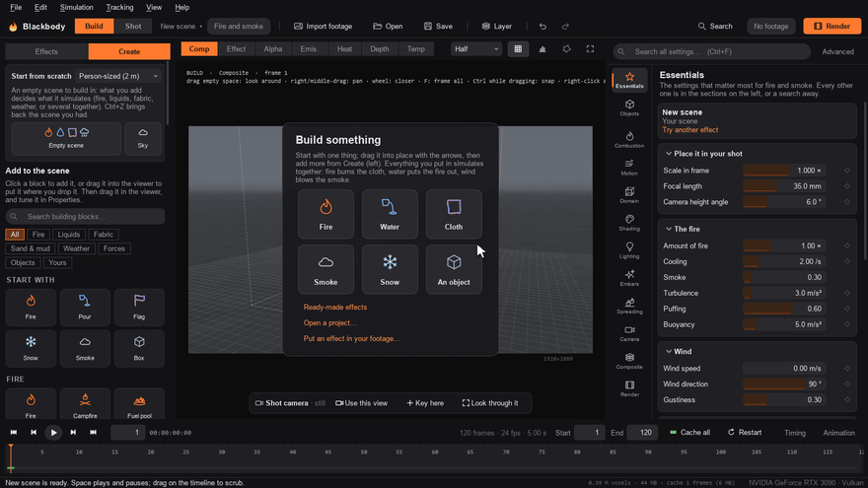Open the File menu
Viewport: 868px width, 488px height.
(16, 7)
